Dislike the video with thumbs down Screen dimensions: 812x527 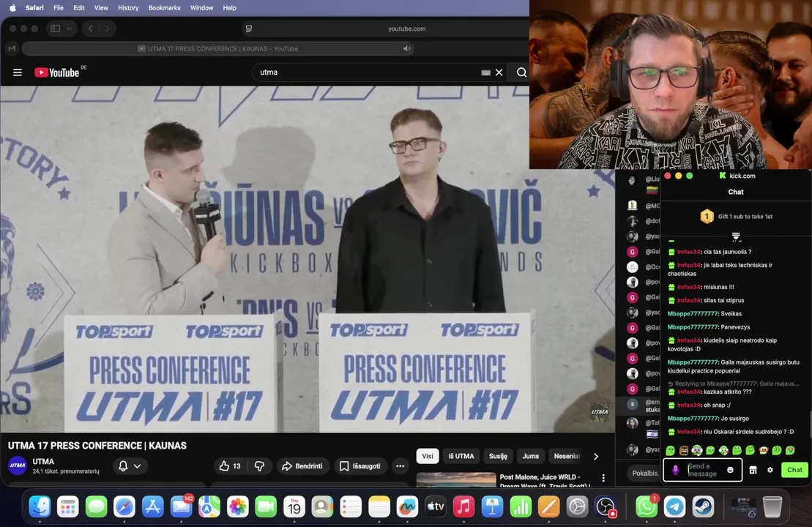(x=259, y=466)
